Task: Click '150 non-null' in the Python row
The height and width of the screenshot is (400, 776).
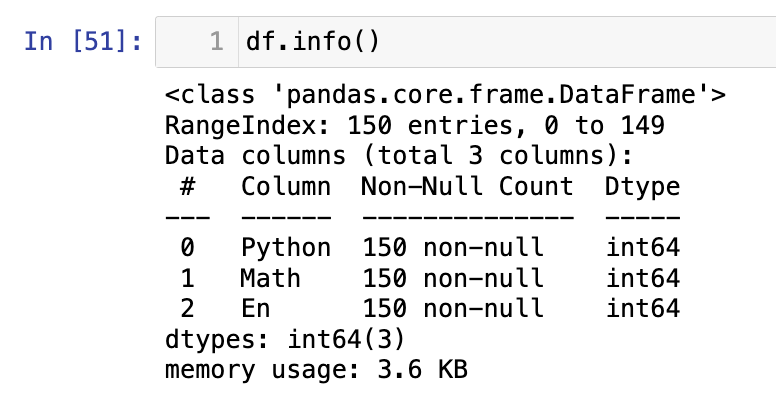Action: 452,247
